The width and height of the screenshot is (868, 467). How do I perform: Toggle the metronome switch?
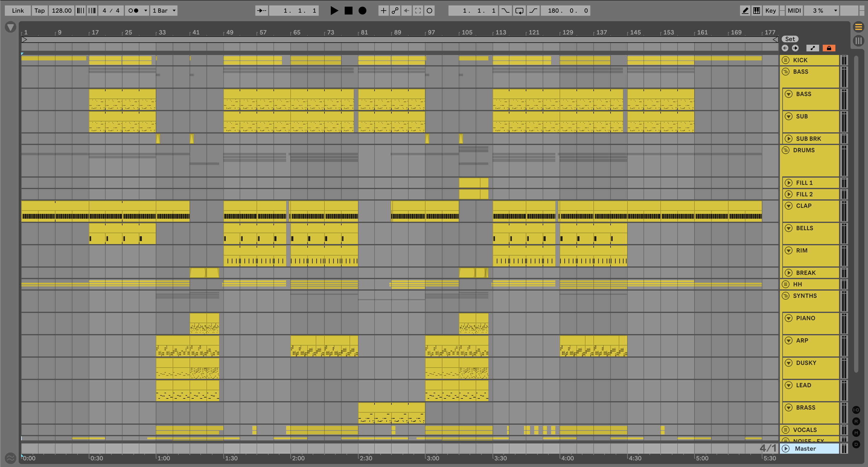click(x=133, y=11)
